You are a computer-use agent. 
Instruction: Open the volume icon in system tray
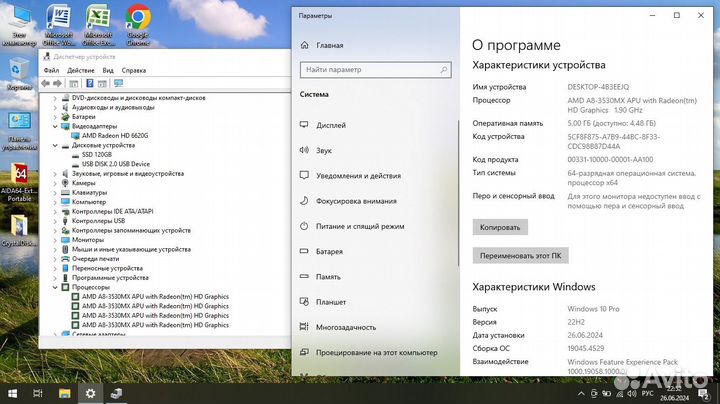tap(632, 393)
